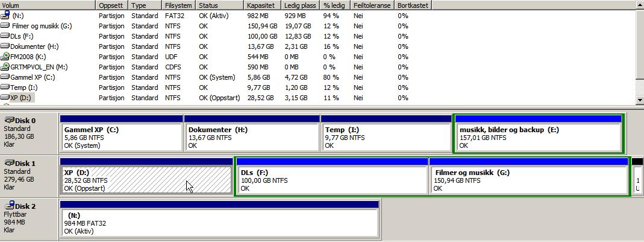
Task: Click the Temp (I:) volume icon
Action: tap(5, 88)
